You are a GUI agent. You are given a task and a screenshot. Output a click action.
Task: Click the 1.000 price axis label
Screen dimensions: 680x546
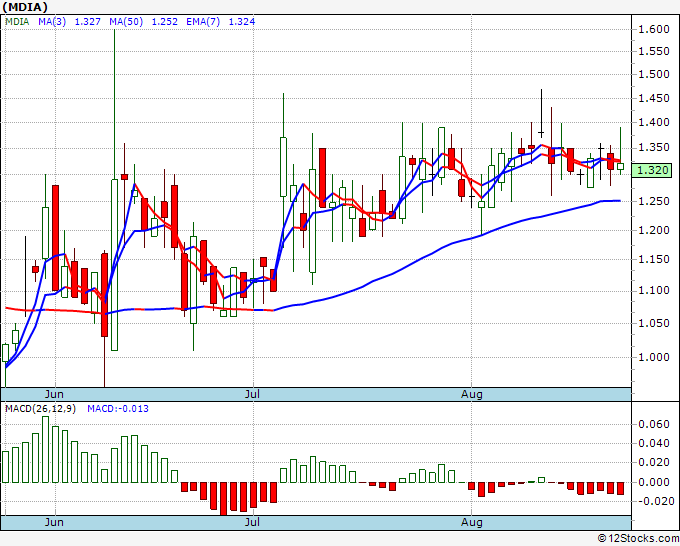pos(654,357)
